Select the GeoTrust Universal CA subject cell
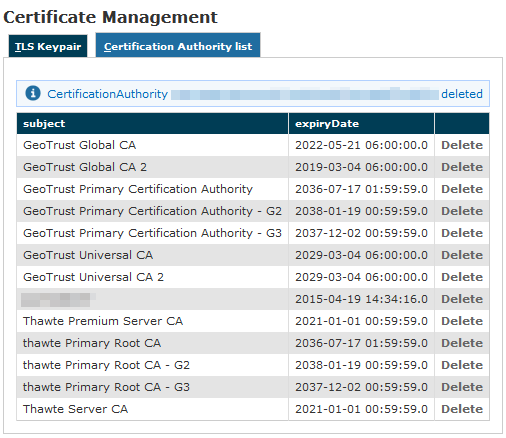Viewport: 506px width, 438px height. 152,255
